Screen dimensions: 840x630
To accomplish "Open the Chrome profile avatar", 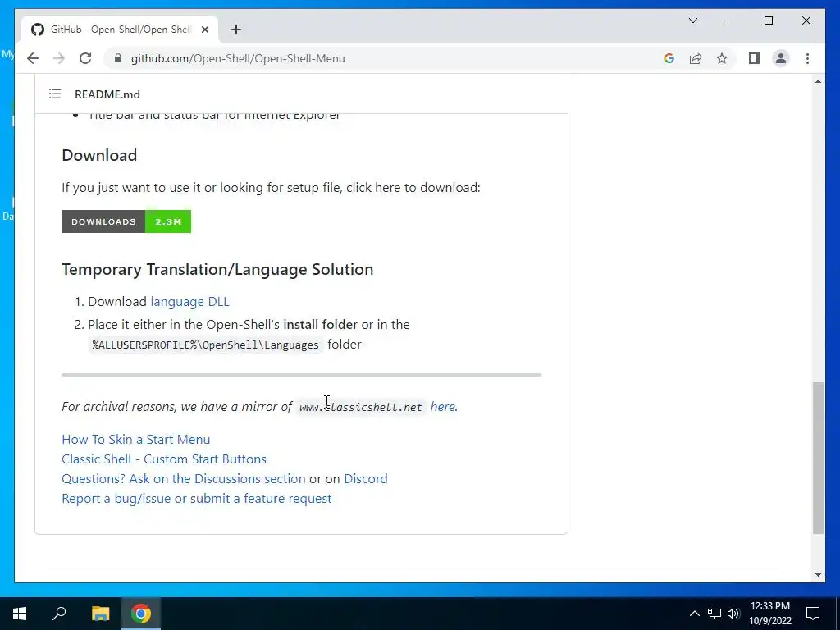I will pyautogui.click(x=781, y=58).
